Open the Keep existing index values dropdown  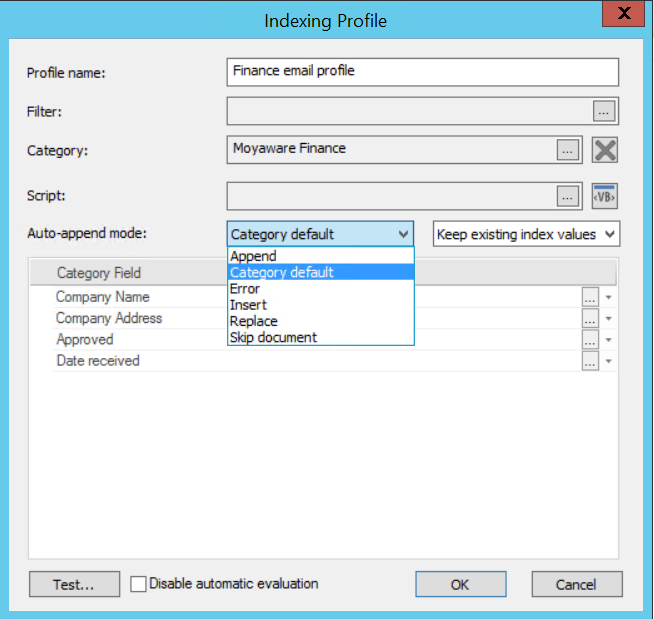[x=526, y=234]
